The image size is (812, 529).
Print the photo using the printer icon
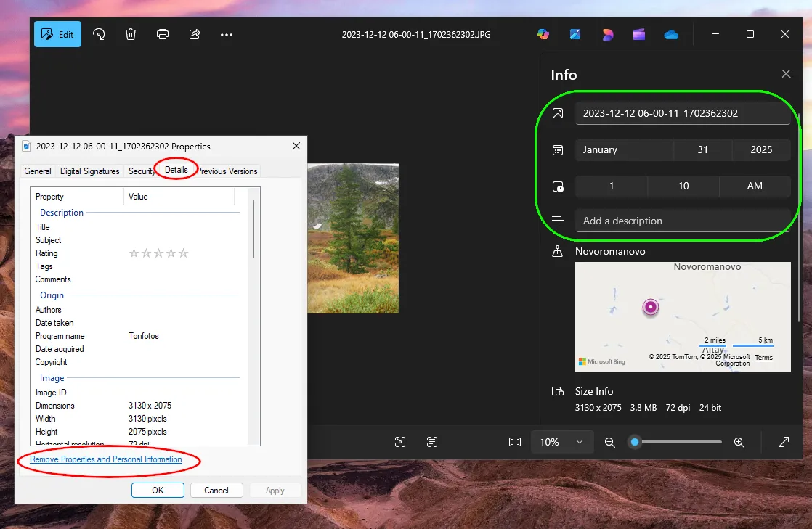(163, 34)
